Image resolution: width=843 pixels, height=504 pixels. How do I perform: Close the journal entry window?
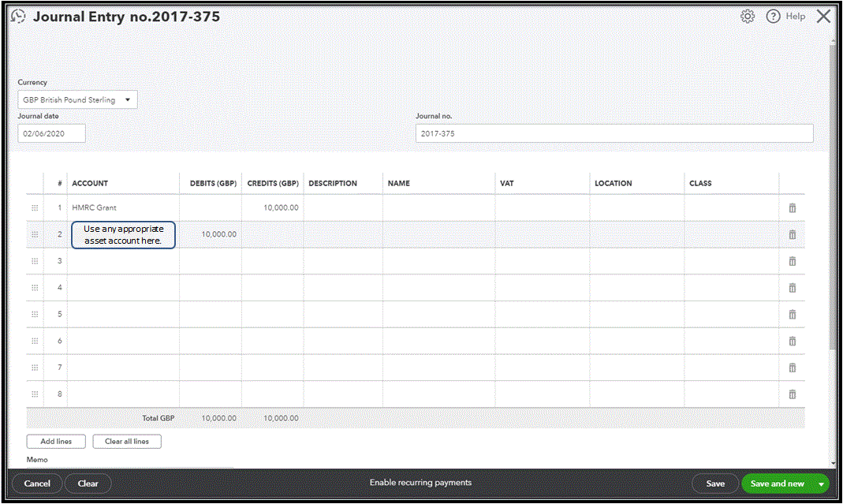823,17
